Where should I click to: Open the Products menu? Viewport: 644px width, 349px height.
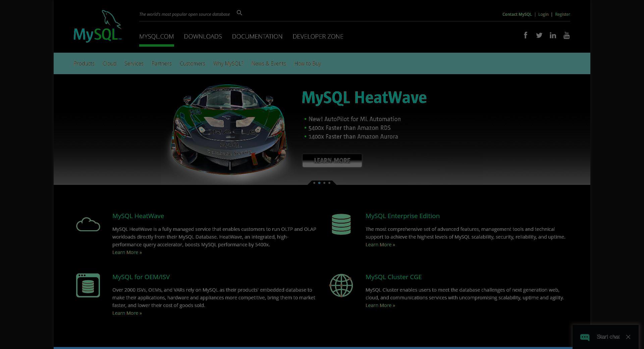(84, 63)
